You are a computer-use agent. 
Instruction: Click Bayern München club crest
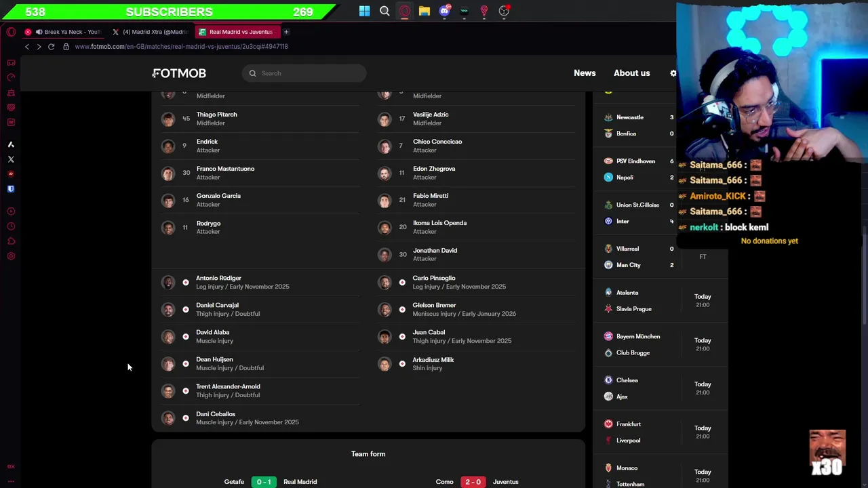(x=608, y=336)
